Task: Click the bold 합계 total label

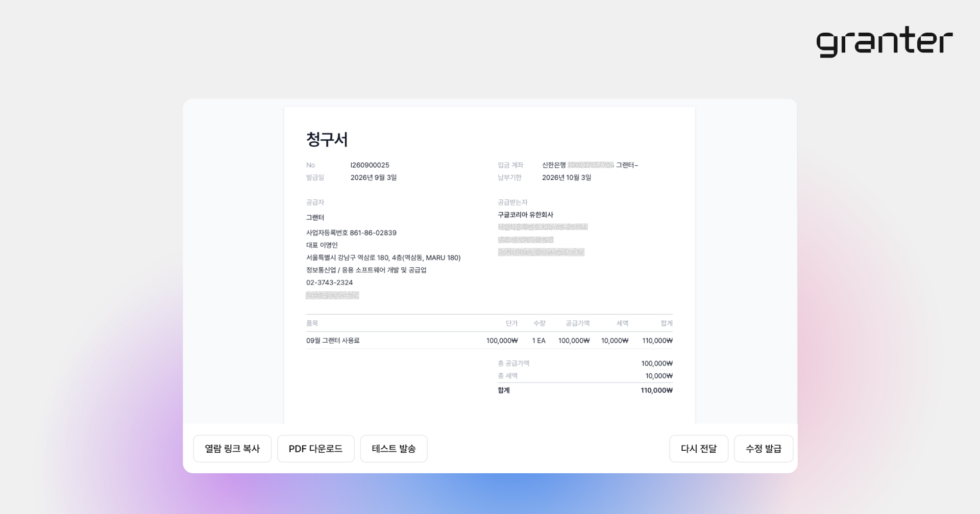Action: [504, 391]
